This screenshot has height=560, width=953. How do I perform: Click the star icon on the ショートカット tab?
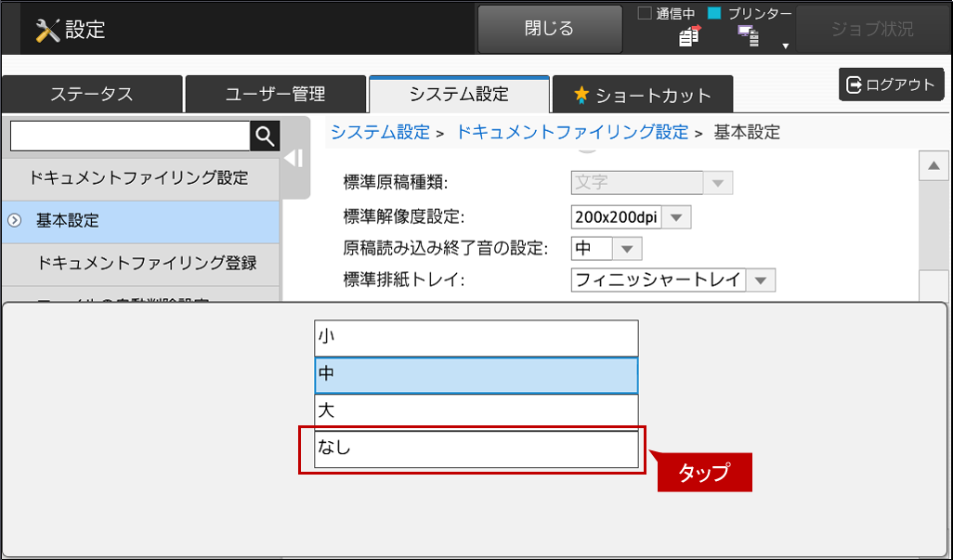click(x=581, y=95)
